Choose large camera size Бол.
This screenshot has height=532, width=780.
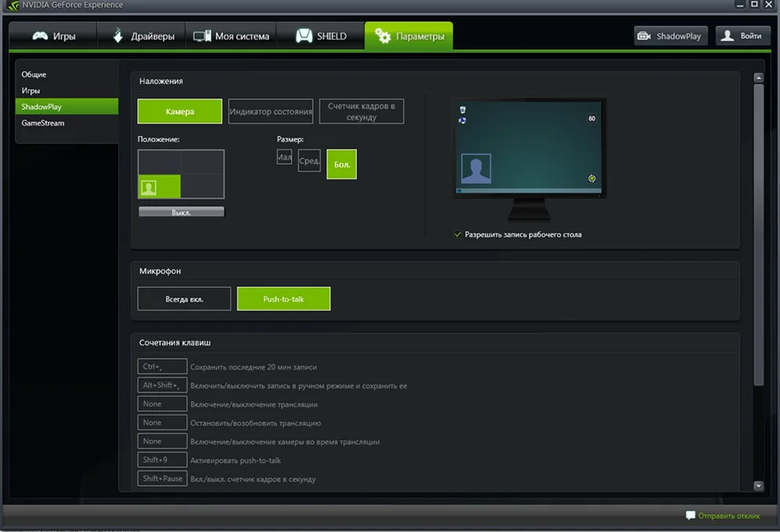[x=342, y=165]
